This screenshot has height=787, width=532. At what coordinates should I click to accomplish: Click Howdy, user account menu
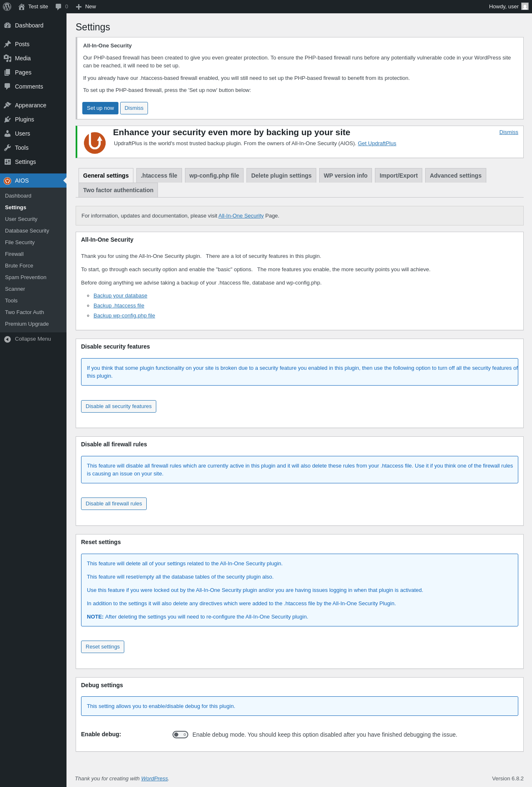[x=509, y=7]
